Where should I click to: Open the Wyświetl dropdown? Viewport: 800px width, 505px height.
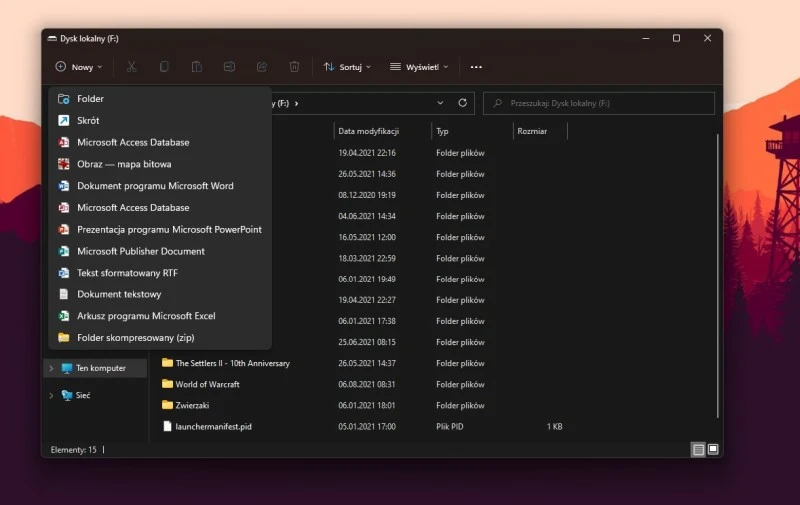pyautogui.click(x=419, y=67)
